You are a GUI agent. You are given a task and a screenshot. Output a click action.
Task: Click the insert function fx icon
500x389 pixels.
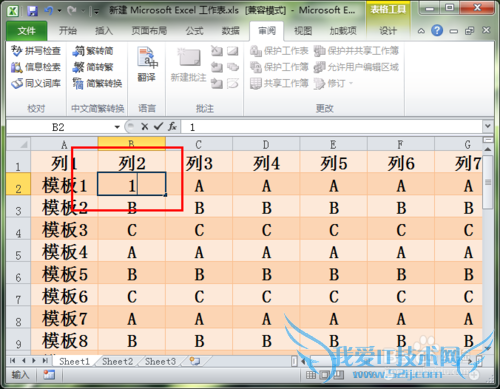click(172, 127)
